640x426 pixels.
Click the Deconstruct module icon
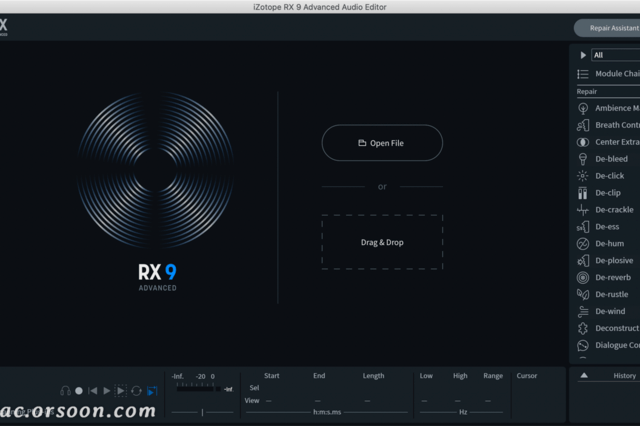pos(583,328)
